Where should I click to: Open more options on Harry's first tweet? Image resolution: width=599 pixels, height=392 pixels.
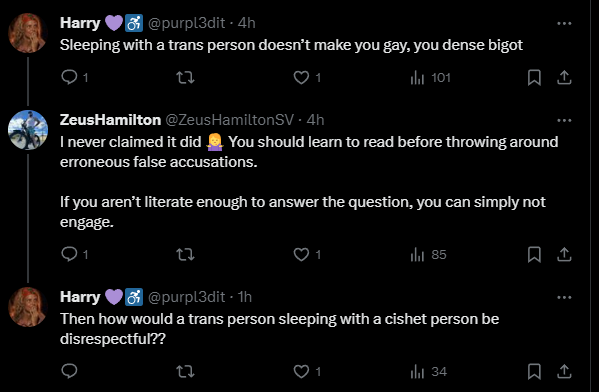[564, 23]
